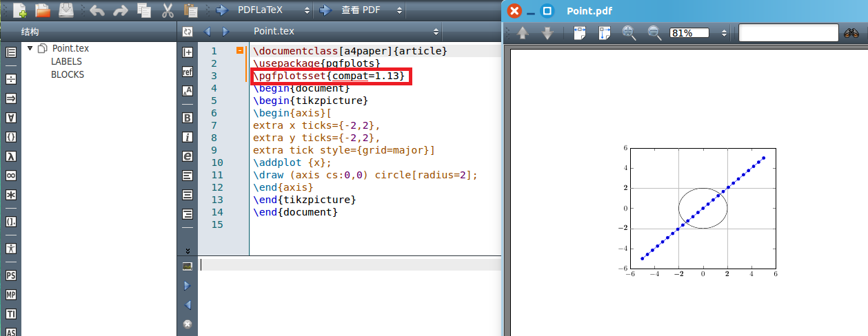Screen dimensions: 868x336
Task: Save the current document
Action: (66, 10)
